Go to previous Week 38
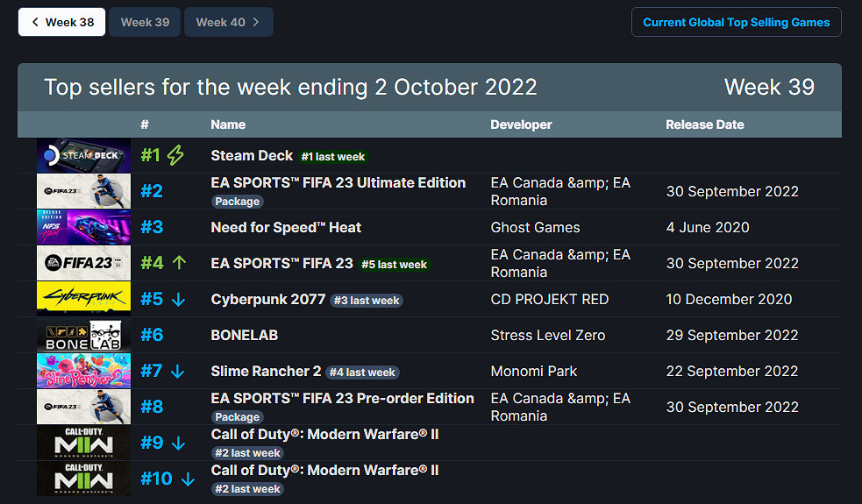Image resolution: width=862 pixels, height=504 pixels. tap(62, 22)
